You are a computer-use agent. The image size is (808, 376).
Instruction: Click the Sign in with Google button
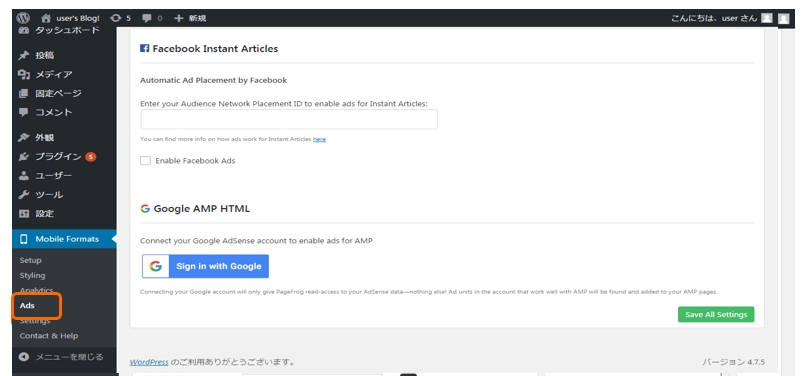click(206, 266)
